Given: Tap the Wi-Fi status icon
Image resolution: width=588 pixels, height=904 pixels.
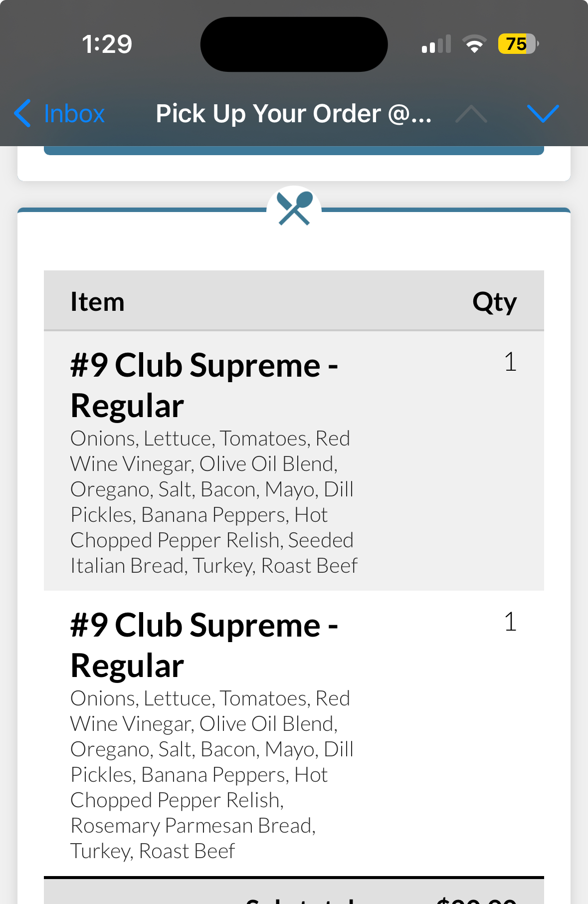Looking at the screenshot, I should point(474,44).
